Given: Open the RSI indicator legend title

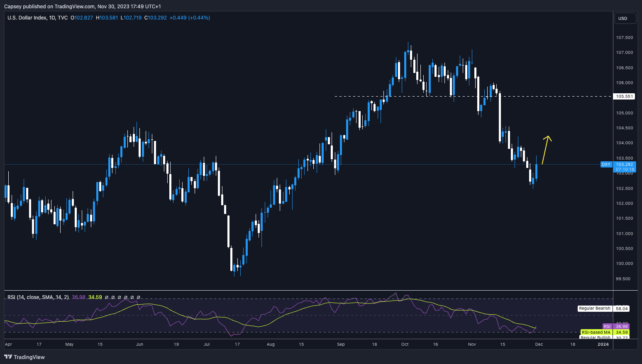Looking at the screenshot, I should tap(38, 297).
